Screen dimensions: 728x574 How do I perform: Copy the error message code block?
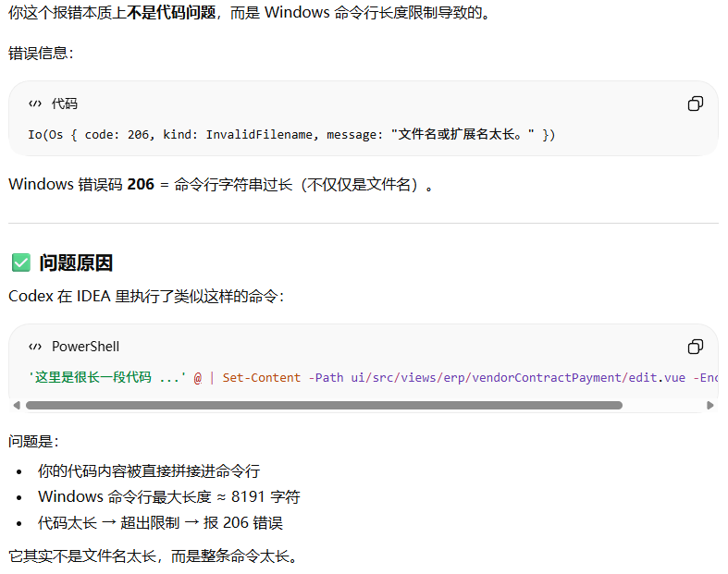(x=695, y=104)
